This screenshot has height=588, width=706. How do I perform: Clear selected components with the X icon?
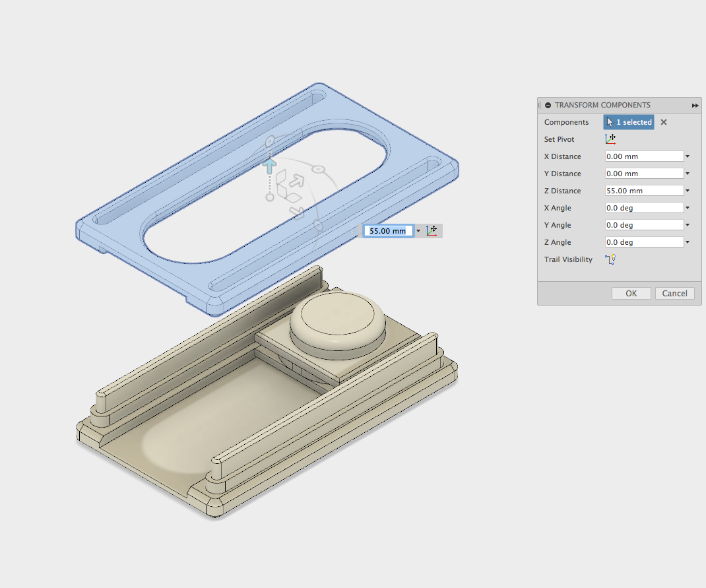663,122
